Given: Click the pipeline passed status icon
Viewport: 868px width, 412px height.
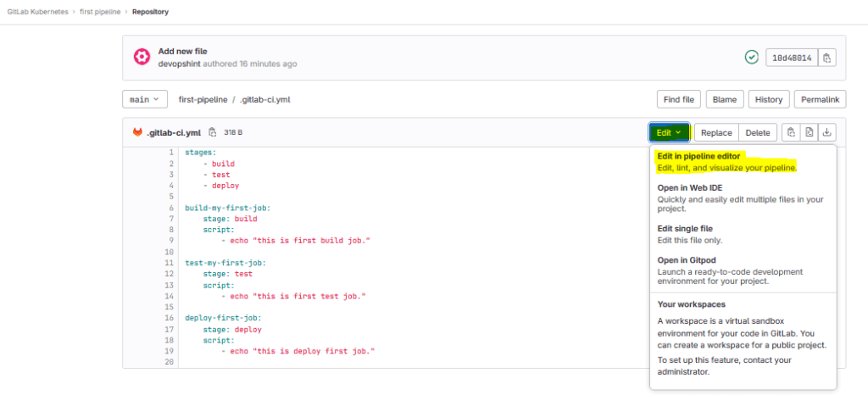Looking at the screenshot, I should [x=751, y=57].
